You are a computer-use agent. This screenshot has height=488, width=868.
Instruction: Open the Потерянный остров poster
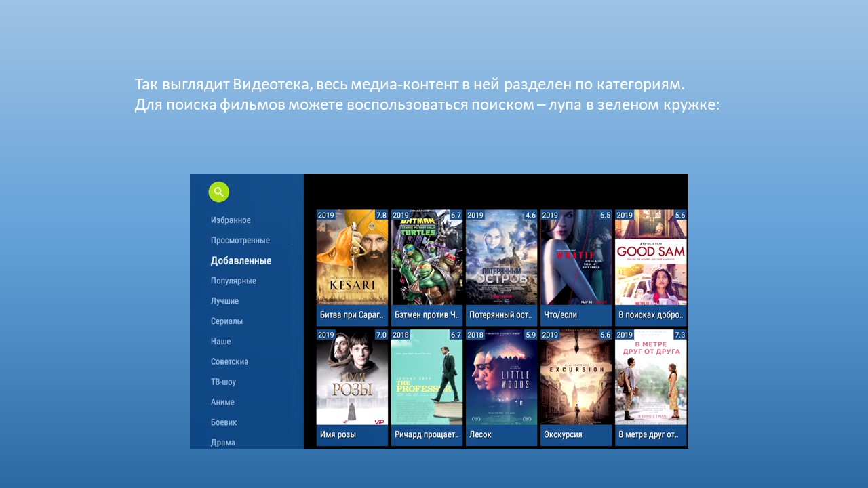pyautogui.click(x=501, y=258)
